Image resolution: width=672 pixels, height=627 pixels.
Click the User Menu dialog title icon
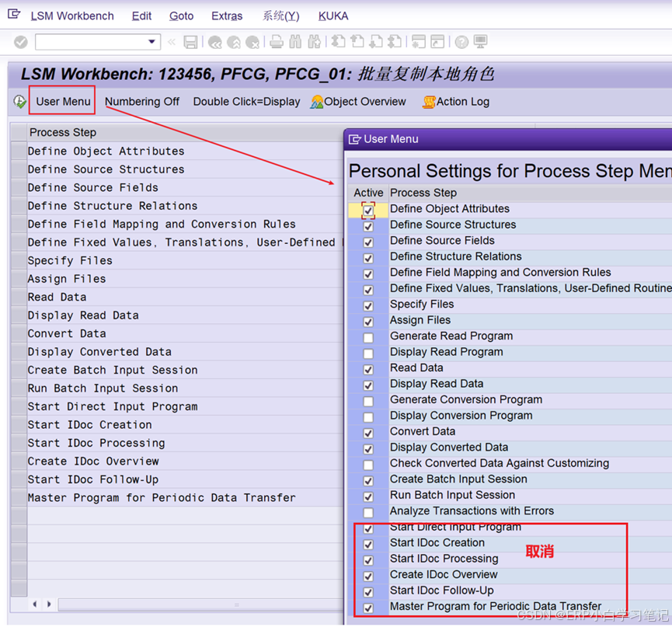pos(355,139)
